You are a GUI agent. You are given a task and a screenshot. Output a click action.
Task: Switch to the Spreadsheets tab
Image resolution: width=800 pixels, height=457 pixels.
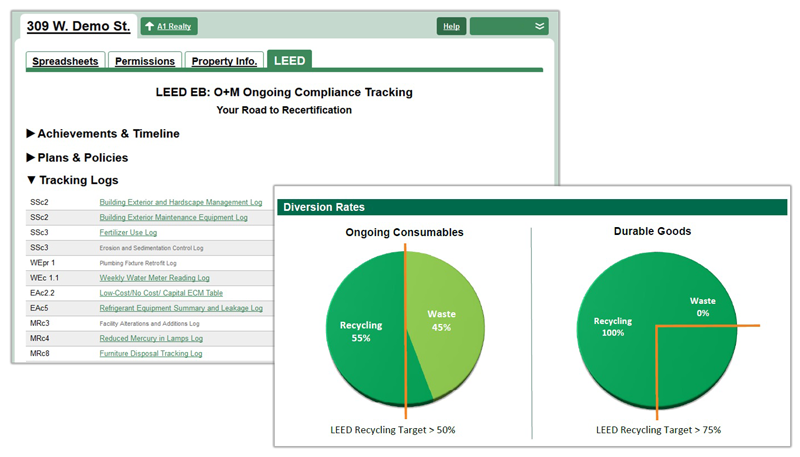pyautogui.click(x=65, y=61)
